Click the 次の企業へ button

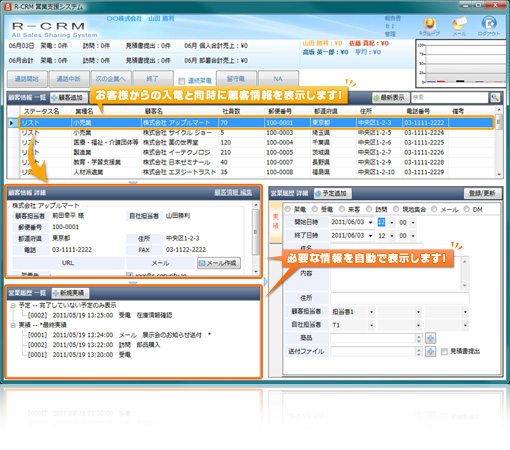110,79
